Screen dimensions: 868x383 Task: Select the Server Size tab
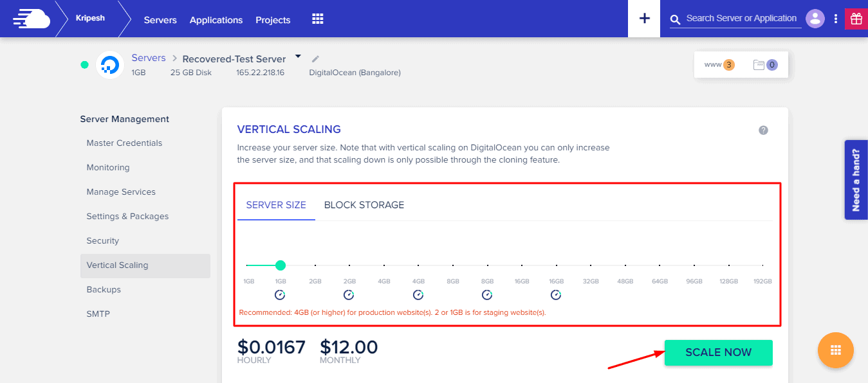click(x=276, y=205)
